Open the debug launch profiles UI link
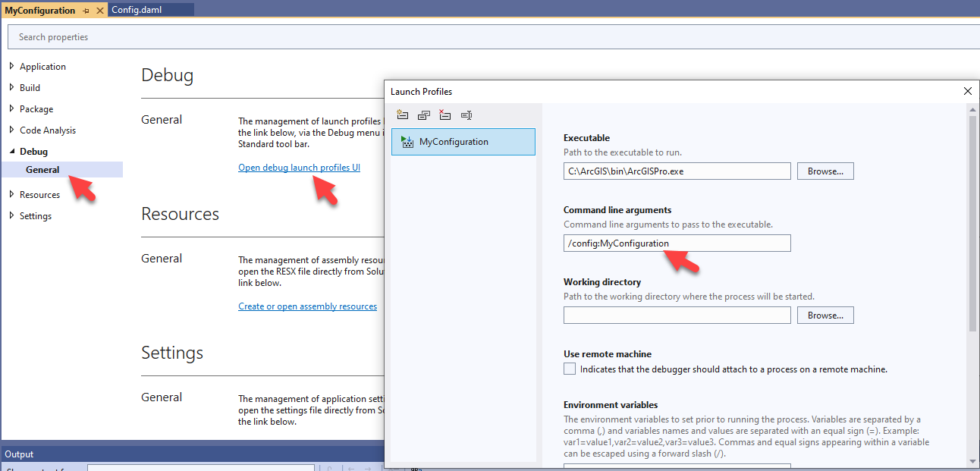 click(299, 167)
